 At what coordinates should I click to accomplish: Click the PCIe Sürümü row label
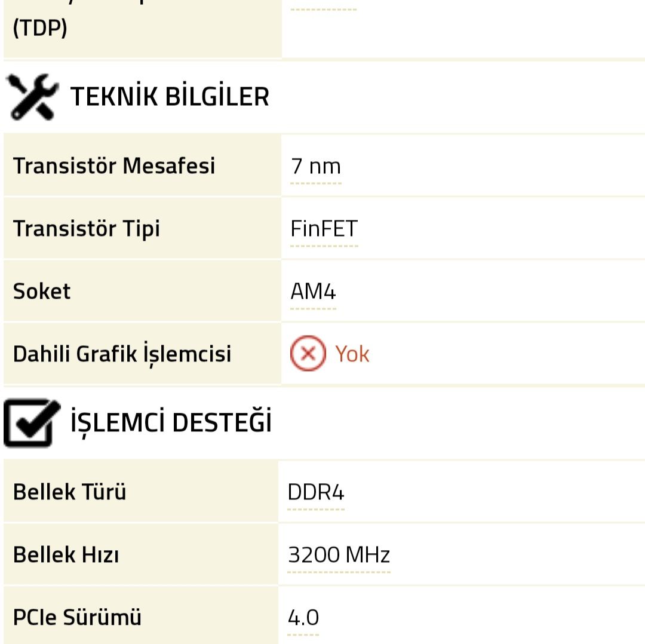77,618
